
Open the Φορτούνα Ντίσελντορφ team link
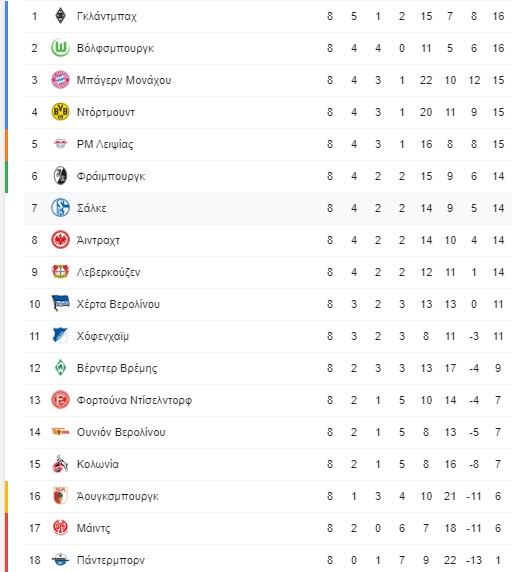tap(134, 400)
